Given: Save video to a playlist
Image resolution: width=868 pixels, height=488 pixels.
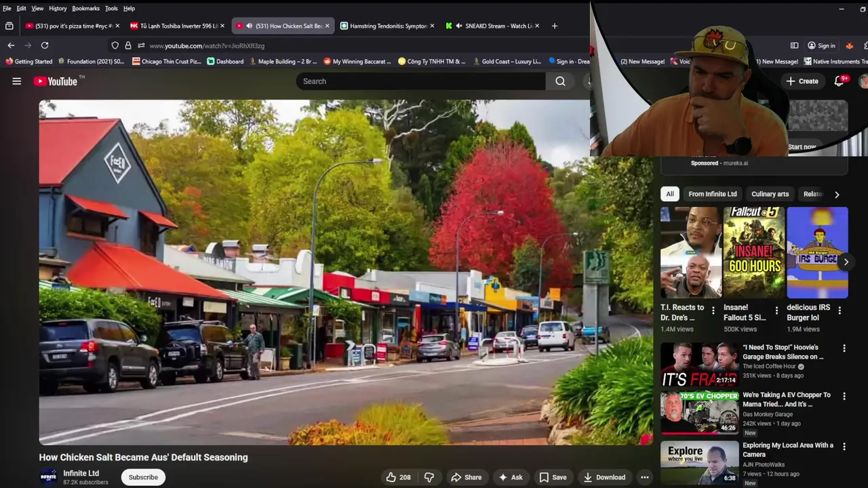Looking at the screenshot, I should tap(553, 477).
